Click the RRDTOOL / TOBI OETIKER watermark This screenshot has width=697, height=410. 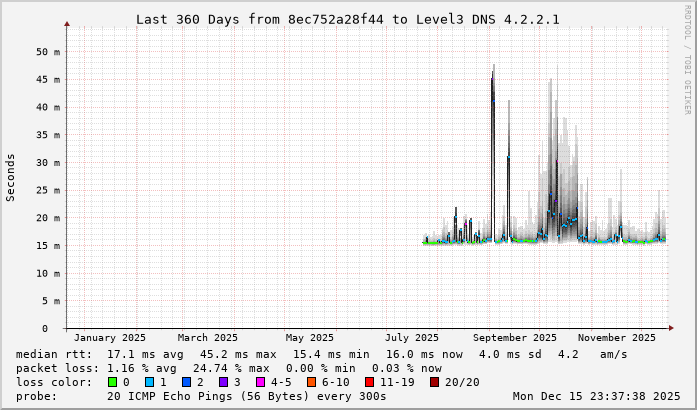tap(687, 58)
